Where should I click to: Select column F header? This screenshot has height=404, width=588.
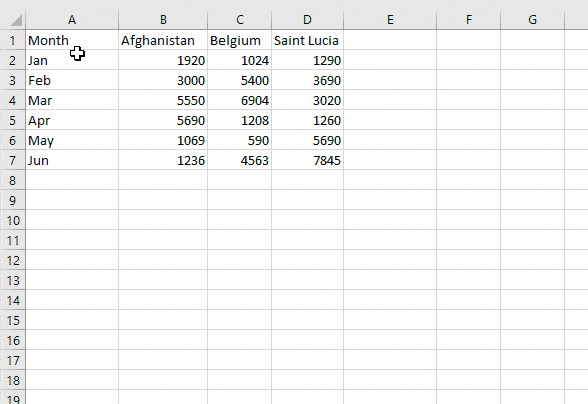coord(469,20)
